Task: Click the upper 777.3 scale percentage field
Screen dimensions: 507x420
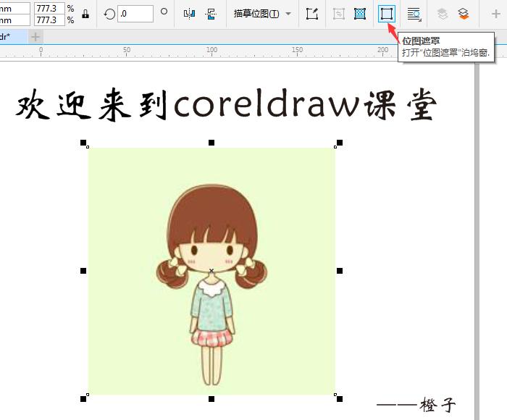Action: [x=49, y=8]
